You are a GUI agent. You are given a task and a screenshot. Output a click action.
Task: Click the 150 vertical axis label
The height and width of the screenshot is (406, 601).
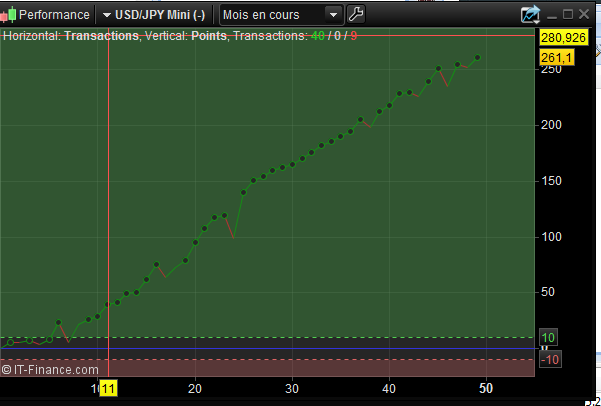[x=551, y=181]
